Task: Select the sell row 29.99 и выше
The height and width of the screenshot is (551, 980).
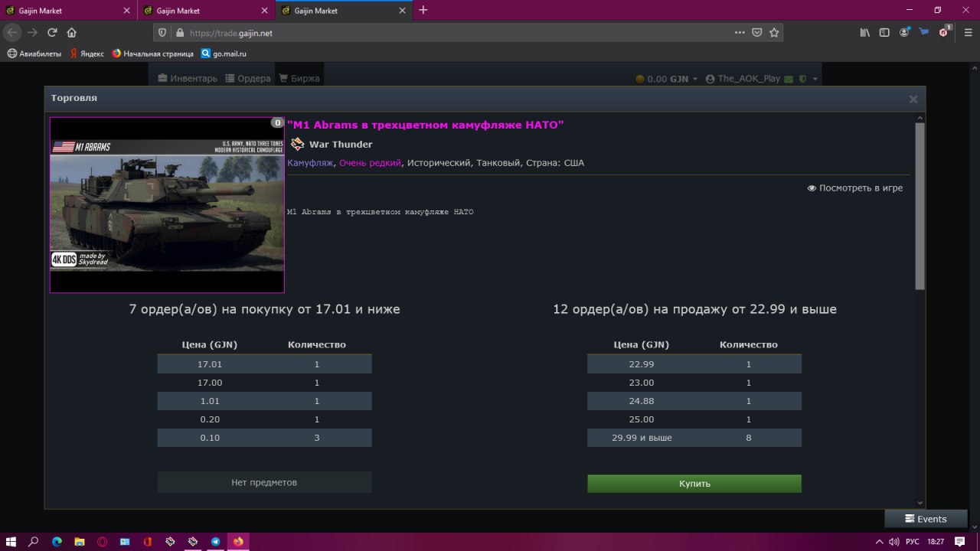Action: pyautogui.click(x=694, y=438)
